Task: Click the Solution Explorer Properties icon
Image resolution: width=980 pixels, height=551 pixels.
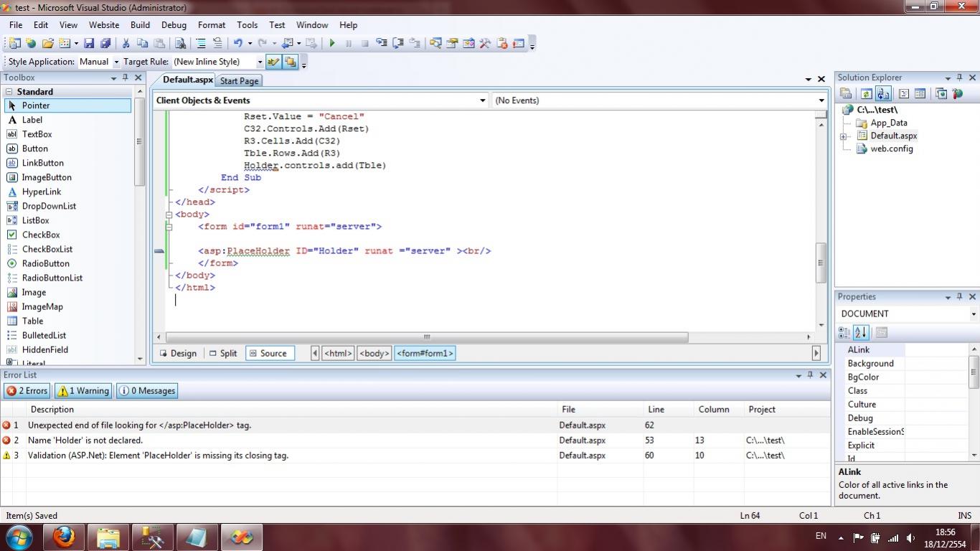Action: pyautogui.click(x=846, y=94)
